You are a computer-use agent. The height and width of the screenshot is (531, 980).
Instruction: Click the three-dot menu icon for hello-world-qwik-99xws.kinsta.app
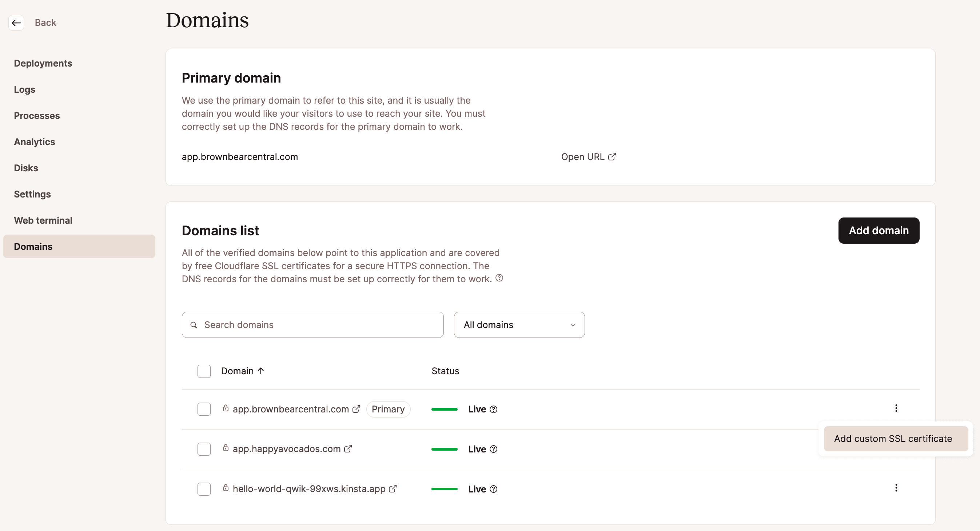(896, 487)
